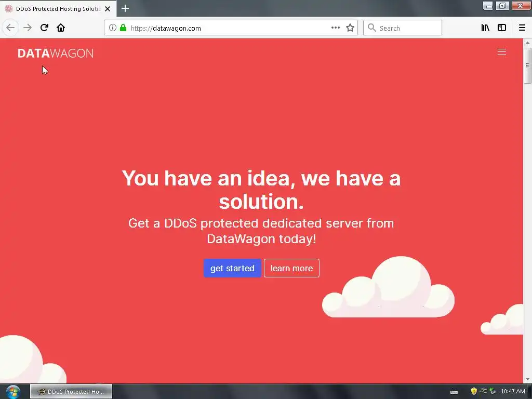Click the green secure padlock icon

pos(123,28)
